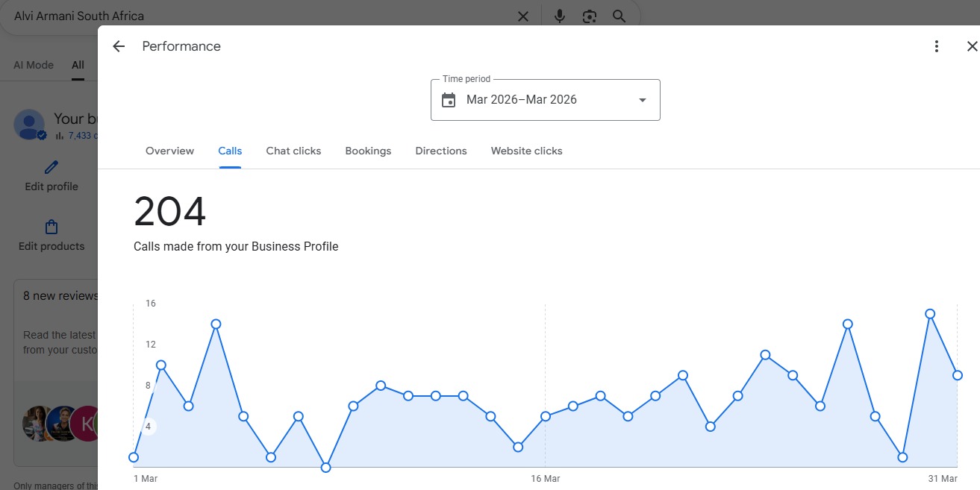Open Google Lens image search
The image size is (980, 490).
(x=590, y=16)
